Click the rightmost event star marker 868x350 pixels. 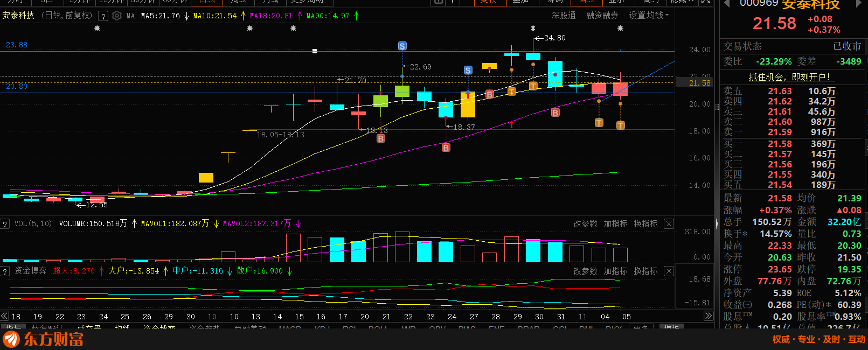coord(620,28)
